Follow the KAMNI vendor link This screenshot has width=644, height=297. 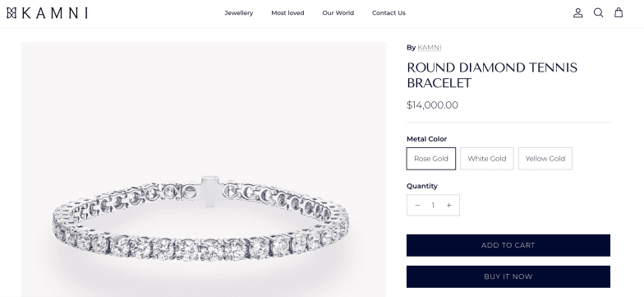pos(429,48)
